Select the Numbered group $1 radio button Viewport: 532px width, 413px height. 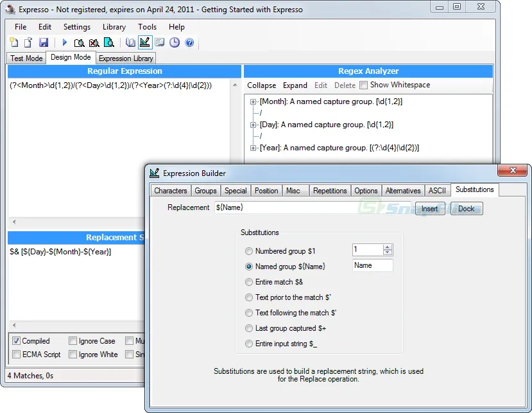coord(249,251)
